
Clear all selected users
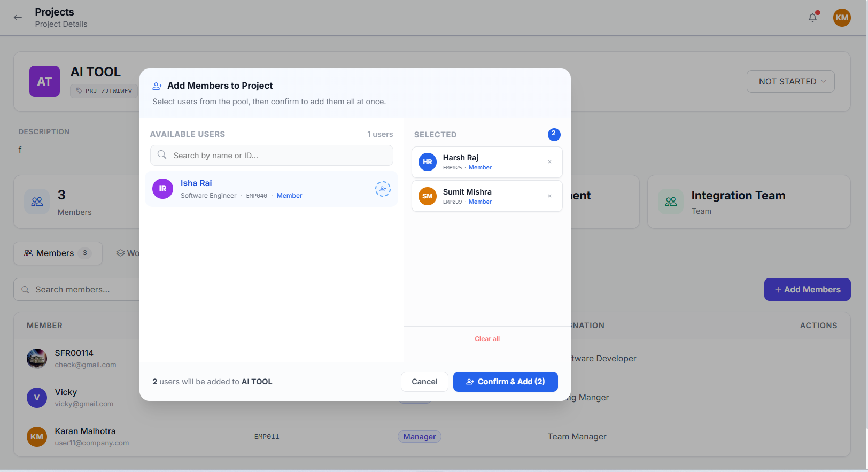(487, 339)
